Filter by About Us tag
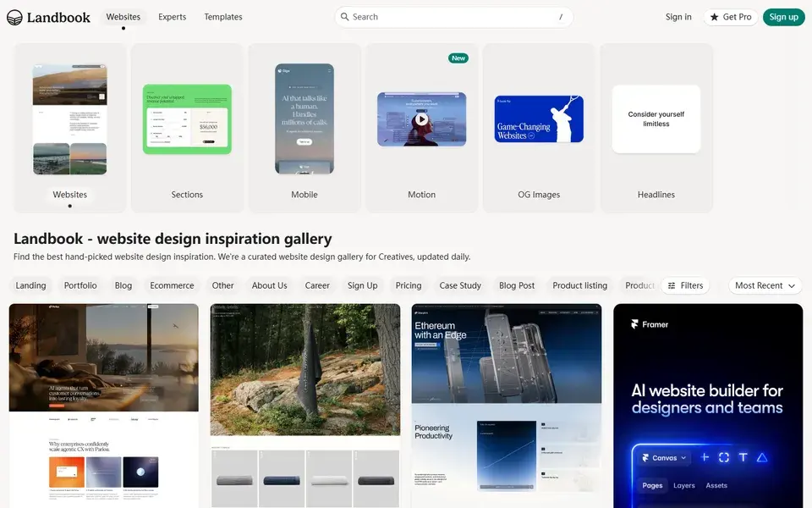Image resolution: width=812 pixels, height=508 pixels. (x=269, y=285)
